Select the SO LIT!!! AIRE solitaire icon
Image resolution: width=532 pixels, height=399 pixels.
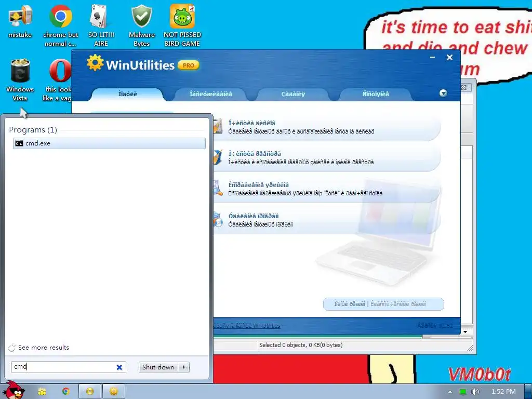101,25
